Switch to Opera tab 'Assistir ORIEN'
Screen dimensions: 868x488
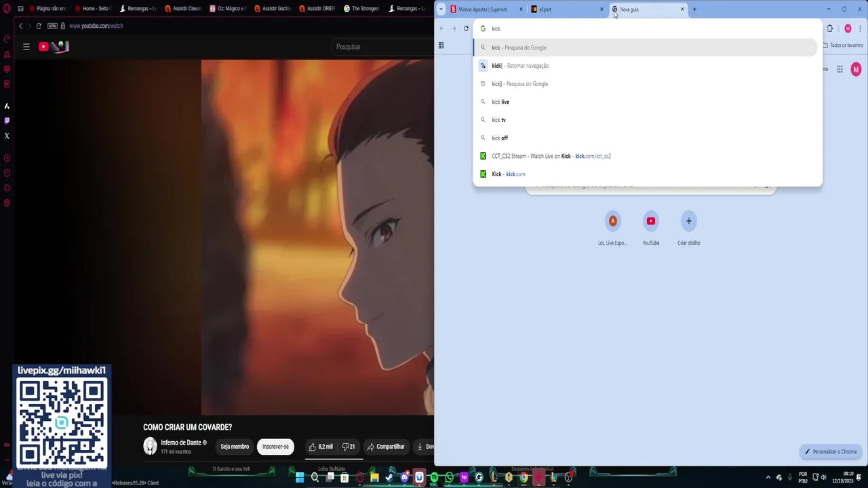(x=317, y=9)
